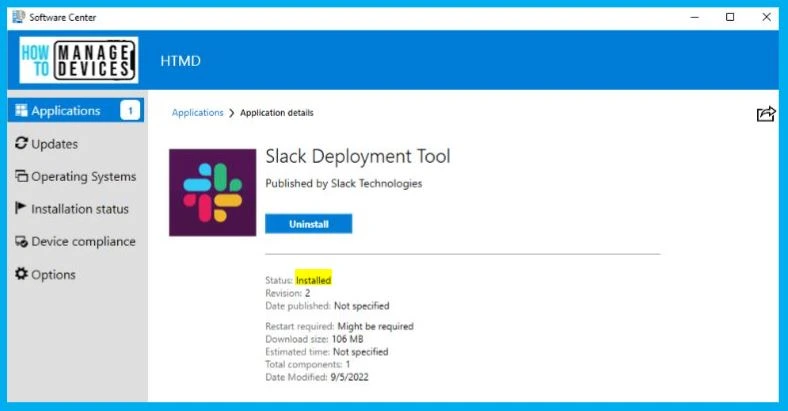Click the share icon at top right

[766, 114]
